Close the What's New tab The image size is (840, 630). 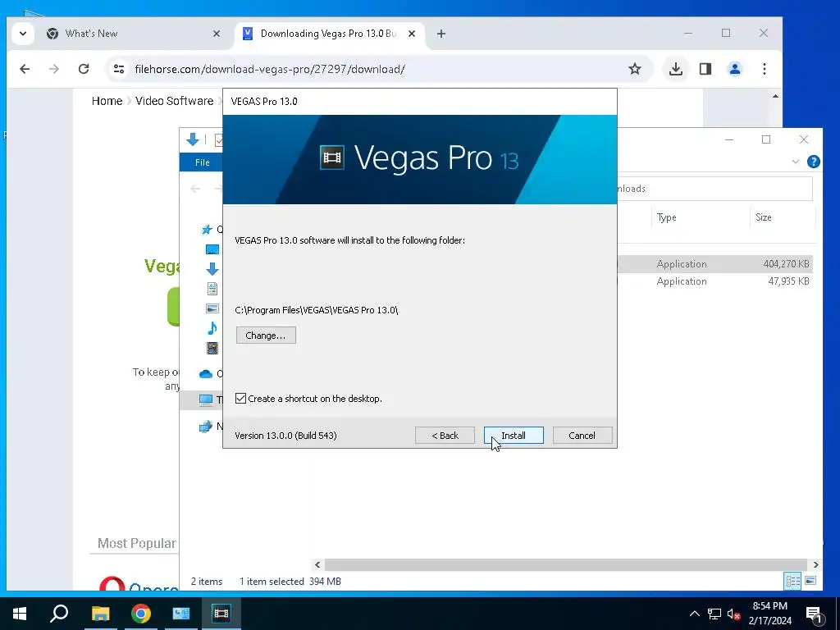click(x=217, y=34)
